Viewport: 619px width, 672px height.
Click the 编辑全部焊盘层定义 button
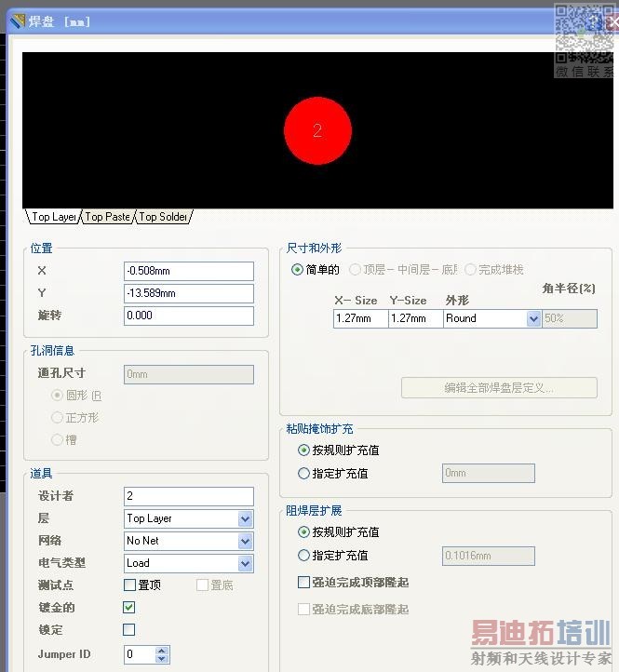[x=499, y=388]
